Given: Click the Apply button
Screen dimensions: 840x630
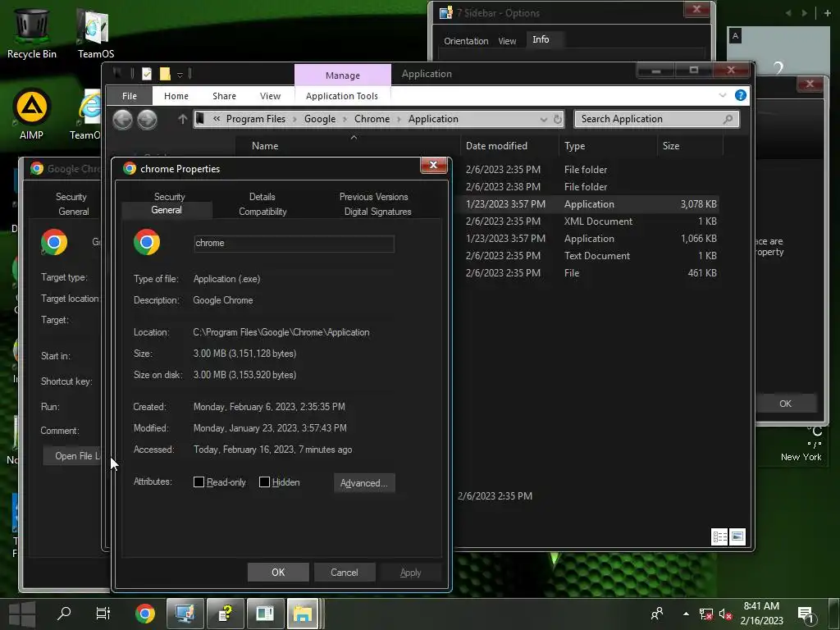Looking at the screenshot, I should click(x=410, y=572).
